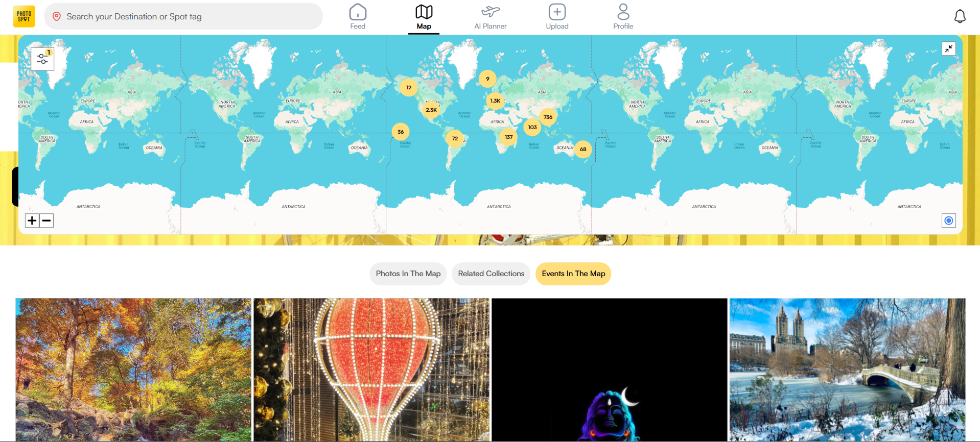Click the locate me button on map
The image size is (980, 442).
tap(949, 220)
